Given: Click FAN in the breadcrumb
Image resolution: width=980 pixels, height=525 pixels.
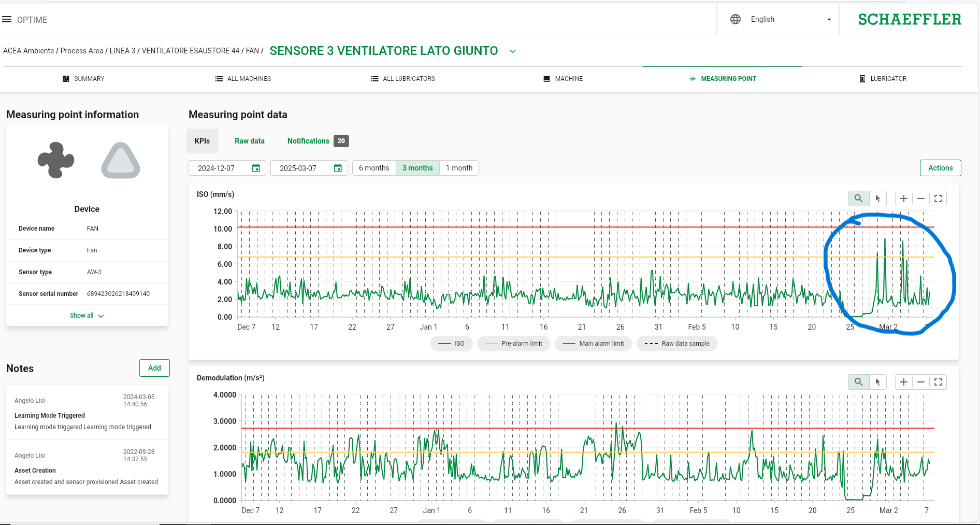Looking at the screenshot, I should (252, 51).
